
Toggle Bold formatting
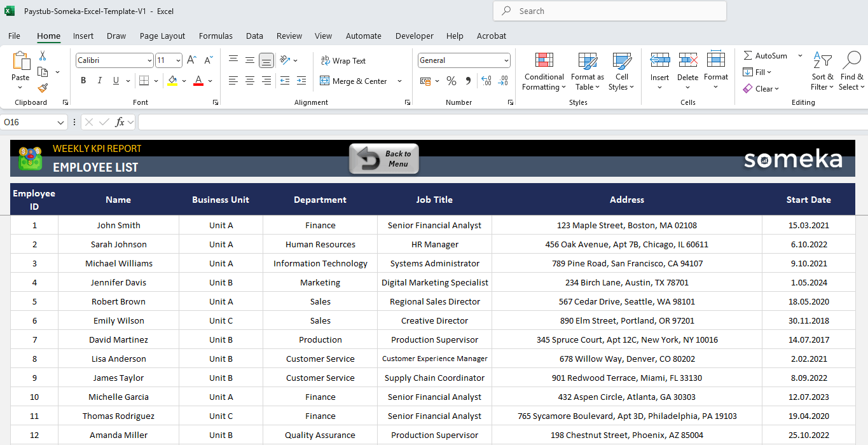(83, 81)
